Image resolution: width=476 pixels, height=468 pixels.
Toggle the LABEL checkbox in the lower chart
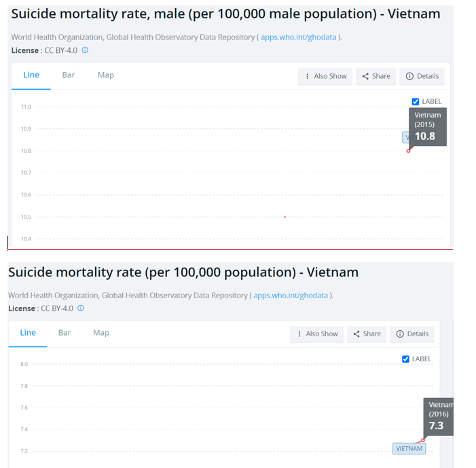[x=406, y=359]
